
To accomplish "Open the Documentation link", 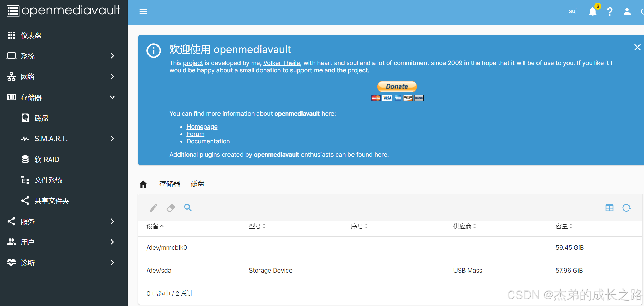I will coord(208,141).
